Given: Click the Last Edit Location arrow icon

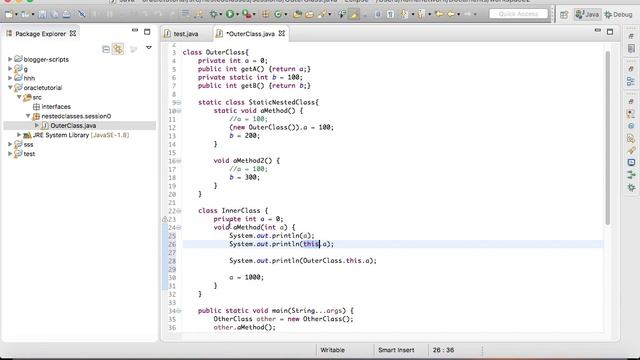Looking at the screenshot, I should (439, 14).
